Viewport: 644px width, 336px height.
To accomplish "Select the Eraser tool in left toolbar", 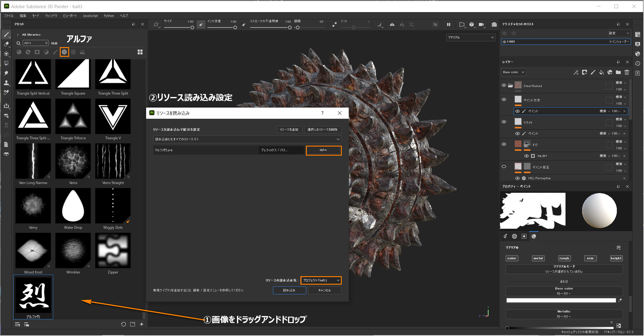I will pyautogui.click(x=6, y=44).
